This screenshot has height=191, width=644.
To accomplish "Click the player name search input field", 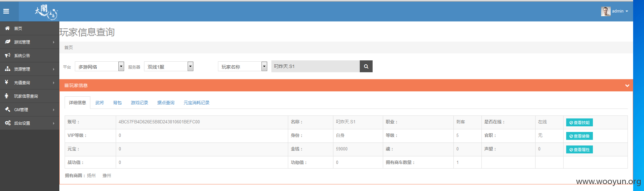I will pyautogui.click(x=315, y=66).
